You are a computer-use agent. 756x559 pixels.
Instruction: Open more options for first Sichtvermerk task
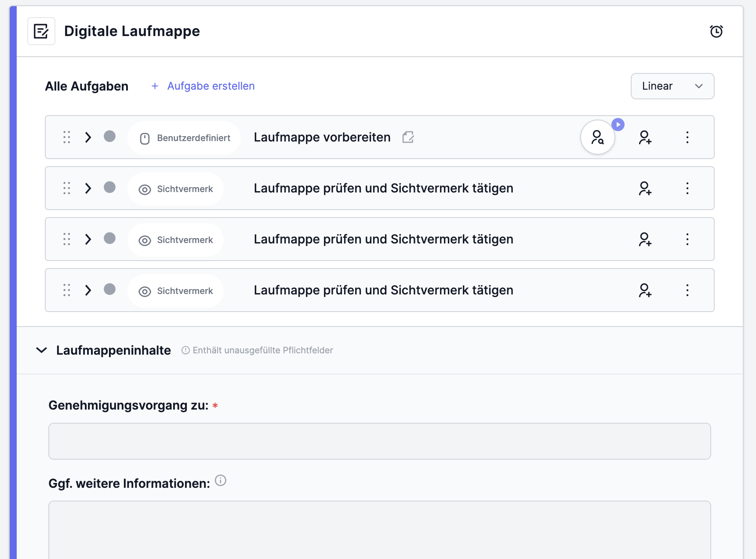click(687, 188)
